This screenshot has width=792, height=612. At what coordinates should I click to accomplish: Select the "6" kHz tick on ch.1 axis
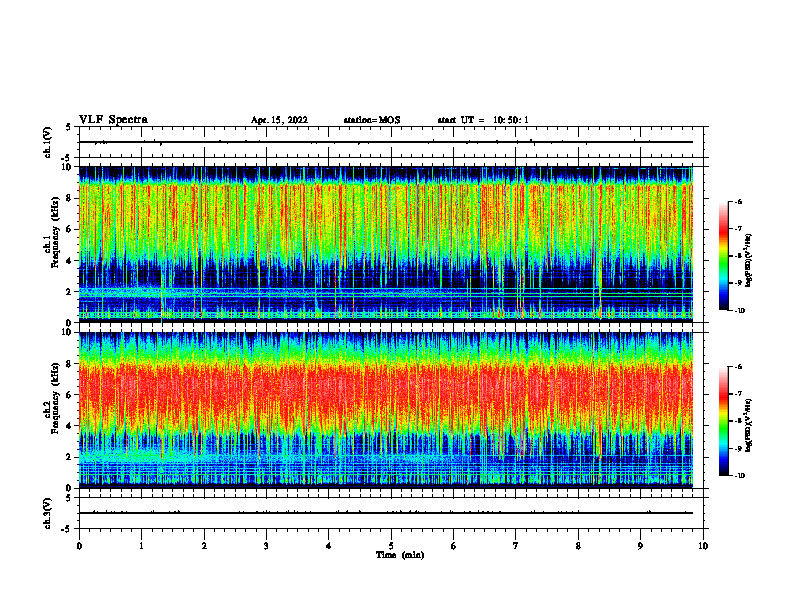69,230
